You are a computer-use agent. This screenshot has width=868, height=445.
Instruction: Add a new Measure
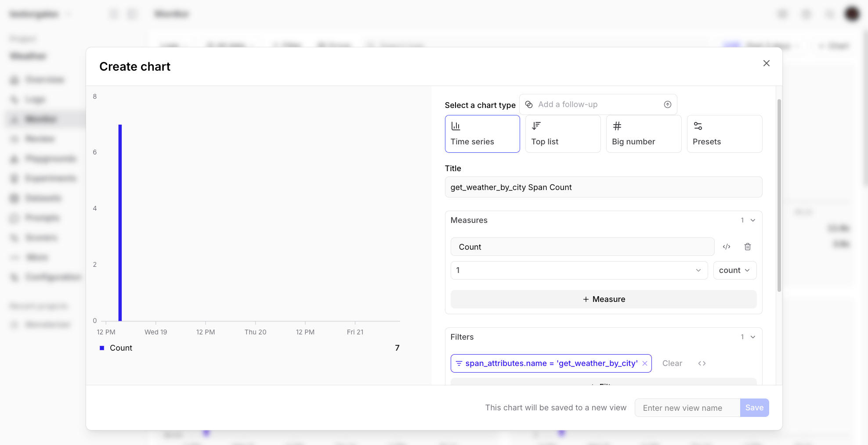[604, 299]
